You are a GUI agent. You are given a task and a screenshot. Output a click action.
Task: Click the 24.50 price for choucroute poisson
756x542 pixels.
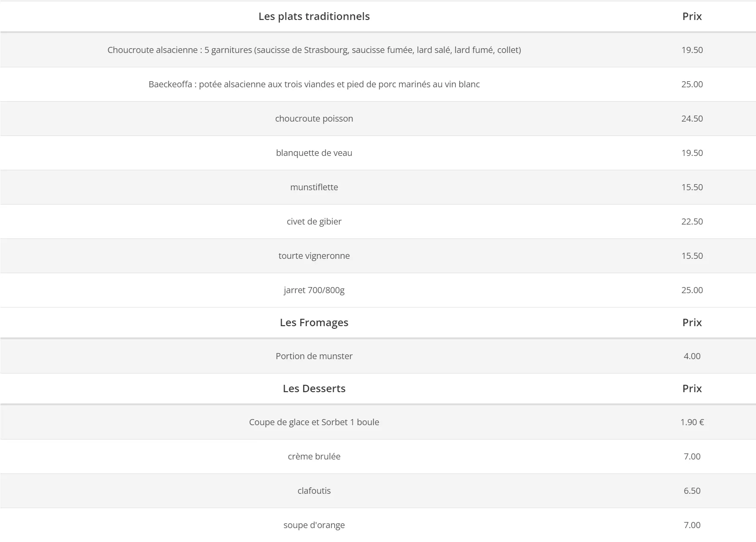(x=692, y=119)
